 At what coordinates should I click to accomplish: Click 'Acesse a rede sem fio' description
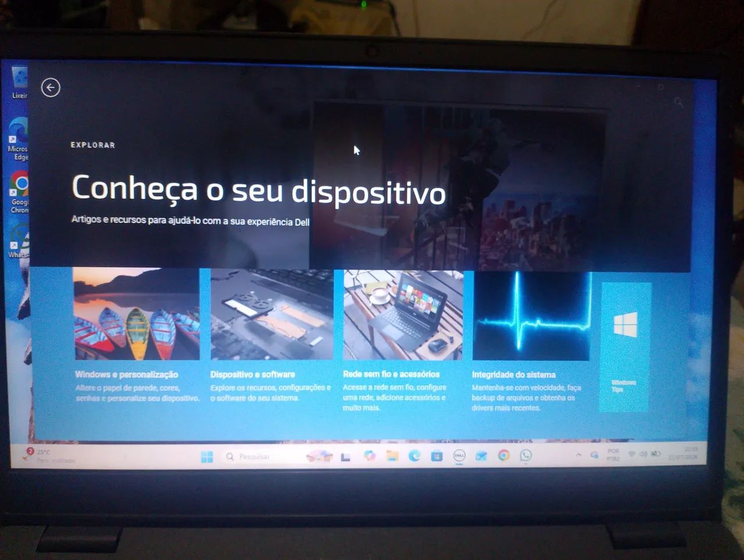pyautogui.click(x=395, y=397)
